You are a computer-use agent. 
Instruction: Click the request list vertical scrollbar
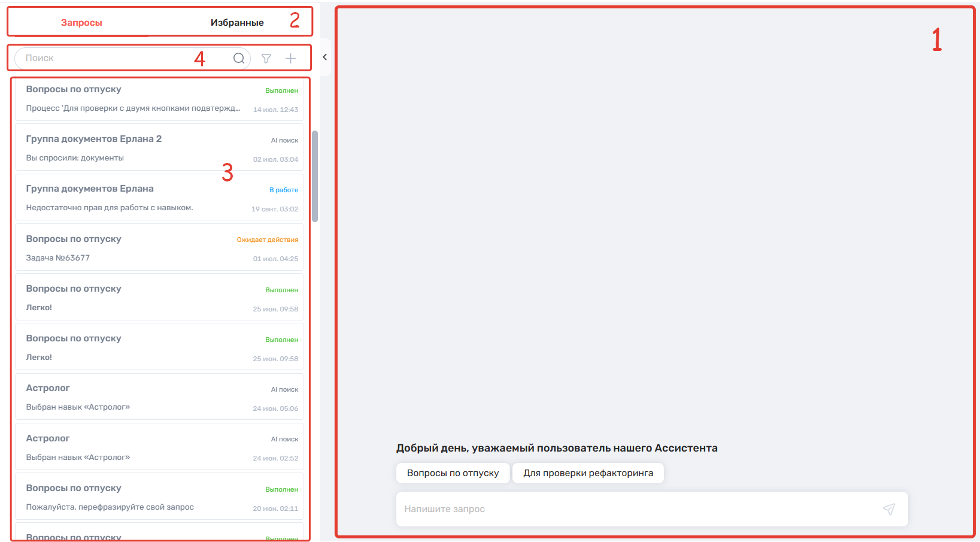(x=315, y=176)
